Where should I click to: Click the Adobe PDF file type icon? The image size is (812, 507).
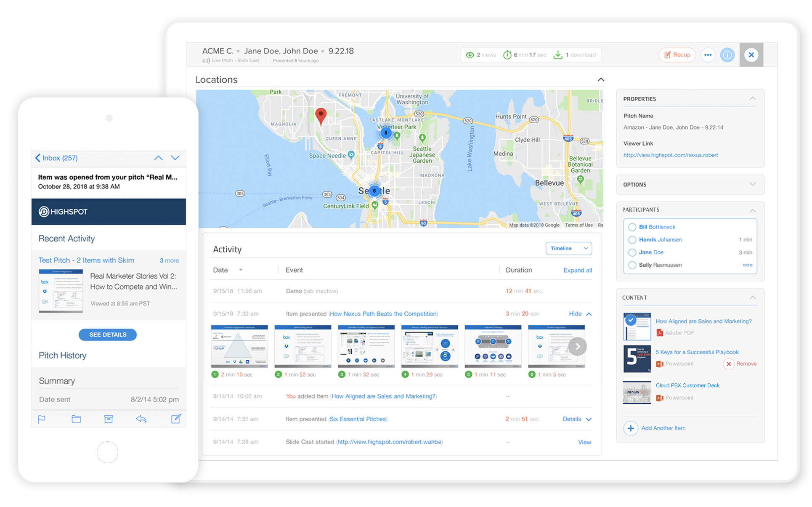(659, 333)
